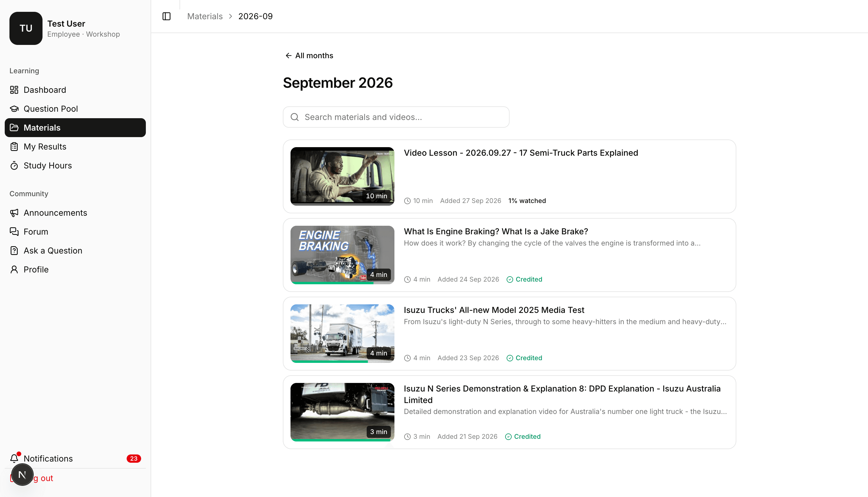Click the Semi-Truck Parts video thumbnail
868x497 pixels.
point(342,176)
